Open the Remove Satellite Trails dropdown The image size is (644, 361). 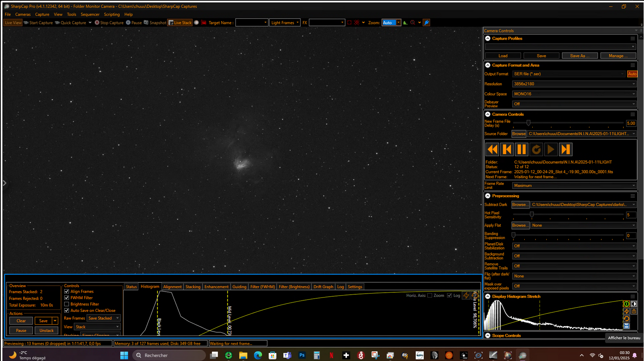tap(574, 266)
